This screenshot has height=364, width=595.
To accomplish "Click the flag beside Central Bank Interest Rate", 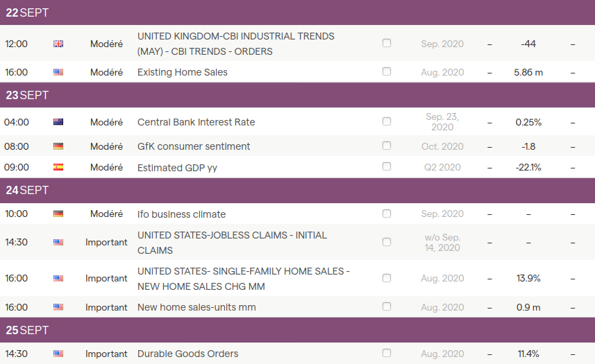I will pos(58,122).
